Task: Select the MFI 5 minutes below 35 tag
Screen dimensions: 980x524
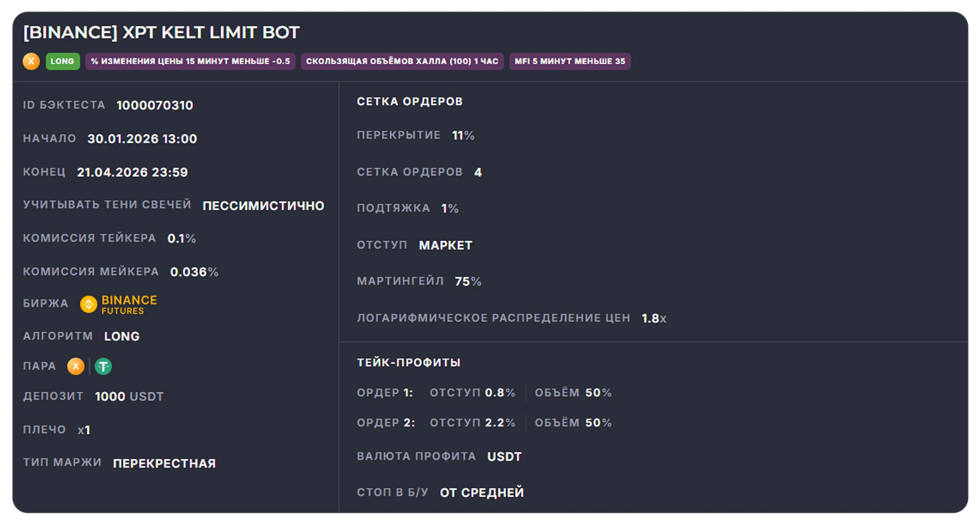Action: point(570,61)
